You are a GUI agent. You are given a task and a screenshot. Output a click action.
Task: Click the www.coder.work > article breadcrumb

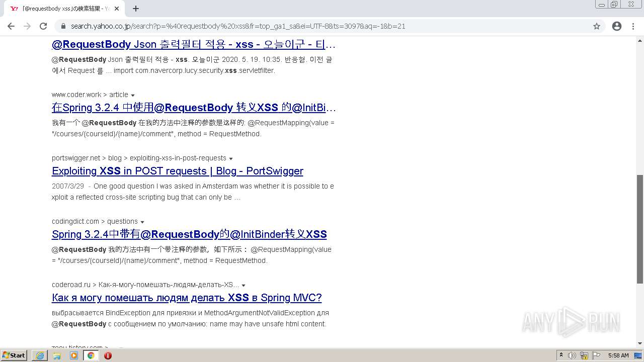click(90, 95)
